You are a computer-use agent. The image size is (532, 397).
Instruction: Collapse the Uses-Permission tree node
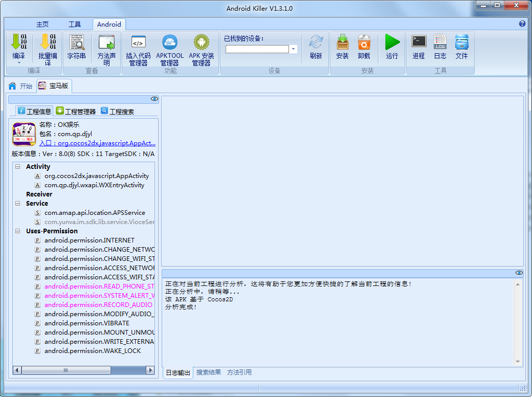[18, 231]
